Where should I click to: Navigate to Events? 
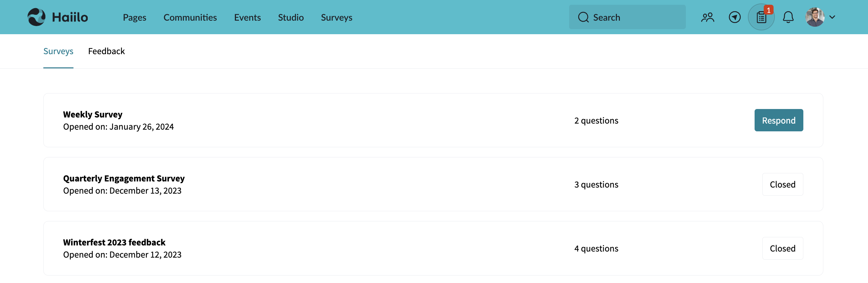pos(247,17)
